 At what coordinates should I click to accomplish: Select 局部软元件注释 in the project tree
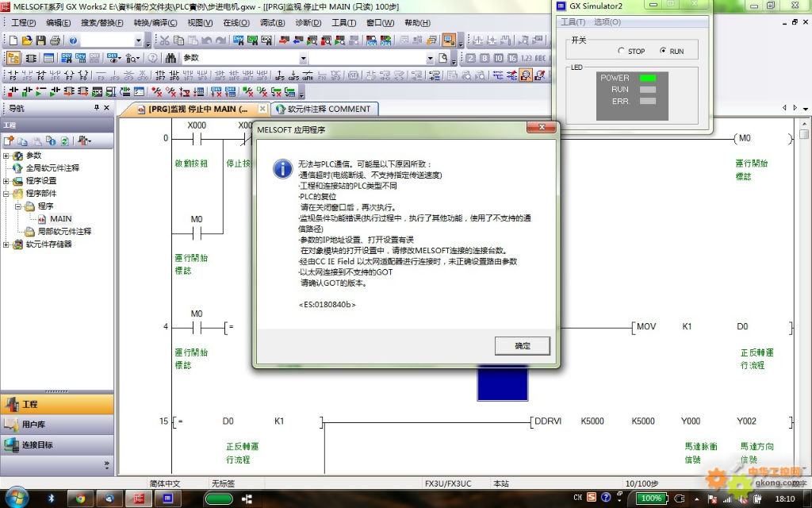64,231
